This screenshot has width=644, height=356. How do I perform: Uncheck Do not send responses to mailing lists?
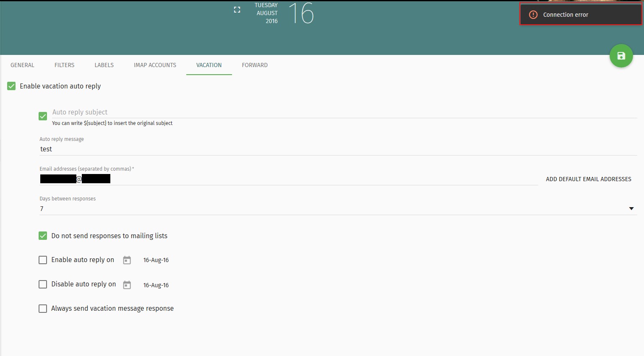pyautogui.click(x=43, y=236)
